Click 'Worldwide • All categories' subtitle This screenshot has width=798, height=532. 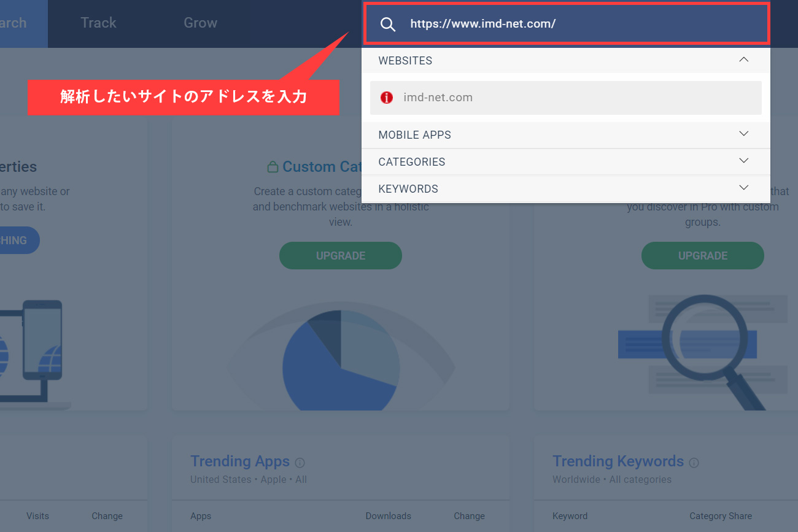tap(612, 479)
